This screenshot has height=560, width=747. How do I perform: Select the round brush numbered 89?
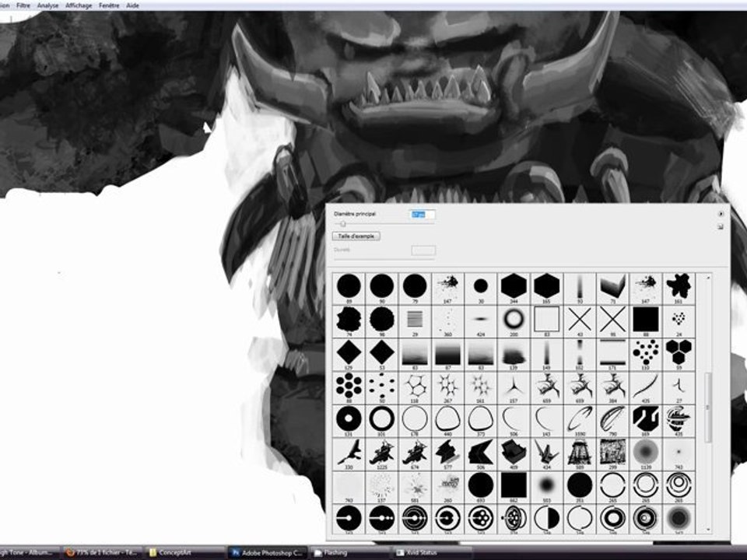click(349, 289)
